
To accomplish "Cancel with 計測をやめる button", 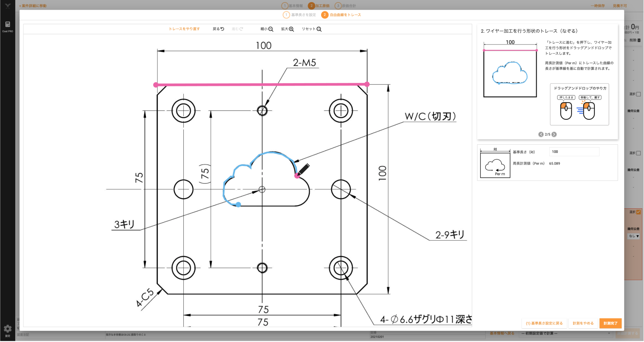I will (583, 323).
